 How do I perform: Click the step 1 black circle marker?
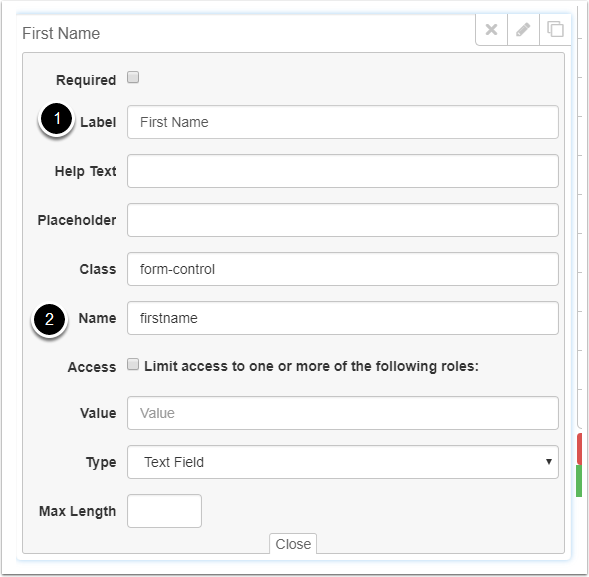click(56, 119)
